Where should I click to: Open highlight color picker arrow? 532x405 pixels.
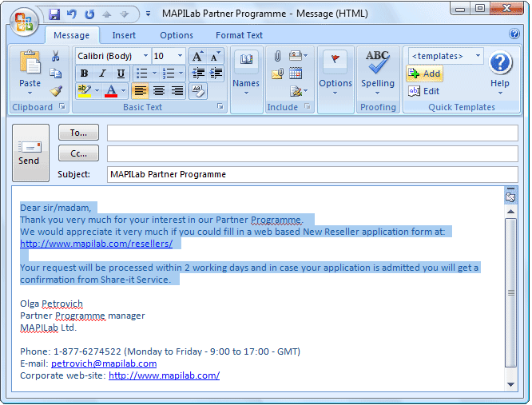97,91
